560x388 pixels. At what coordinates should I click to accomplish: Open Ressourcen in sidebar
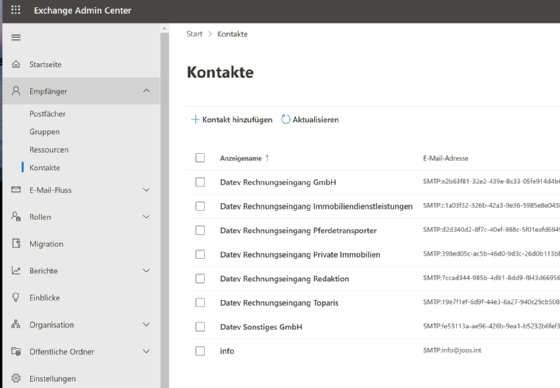(x=49, y=150)
